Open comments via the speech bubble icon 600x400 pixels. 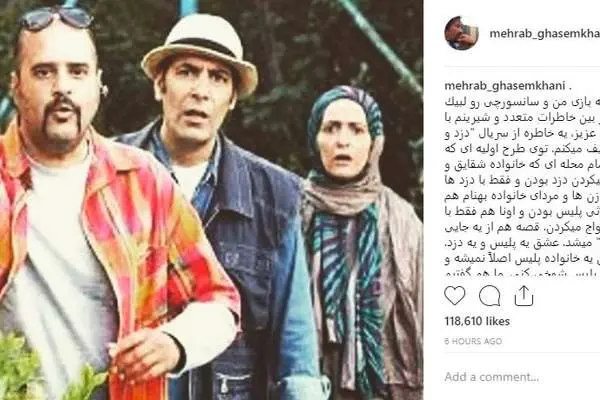coord(489,296)
